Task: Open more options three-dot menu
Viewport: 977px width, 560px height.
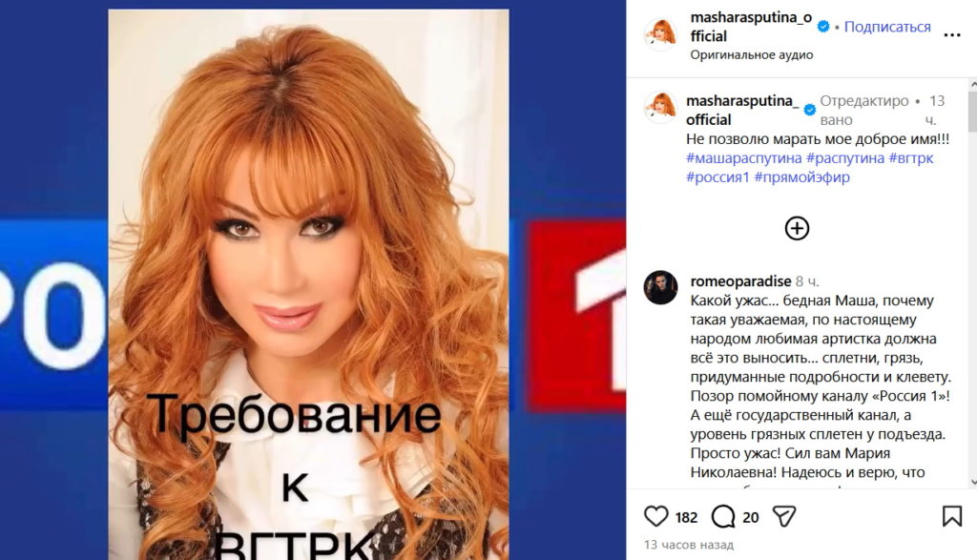Action: point(952,35)
